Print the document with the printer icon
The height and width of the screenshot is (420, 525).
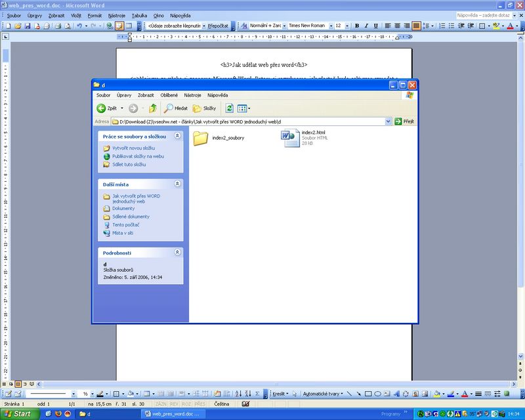tap(58, 26)
